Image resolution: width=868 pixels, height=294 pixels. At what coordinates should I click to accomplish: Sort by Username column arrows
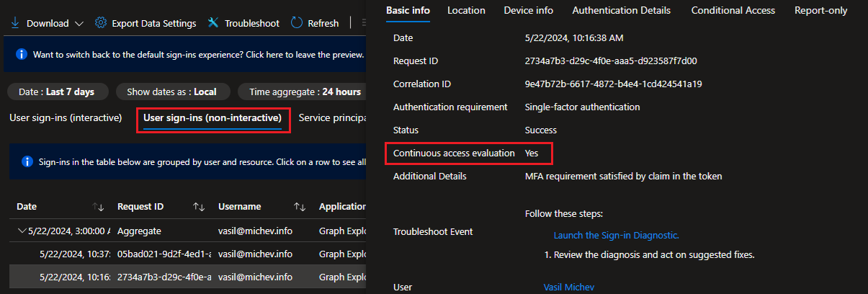(300, 207)
